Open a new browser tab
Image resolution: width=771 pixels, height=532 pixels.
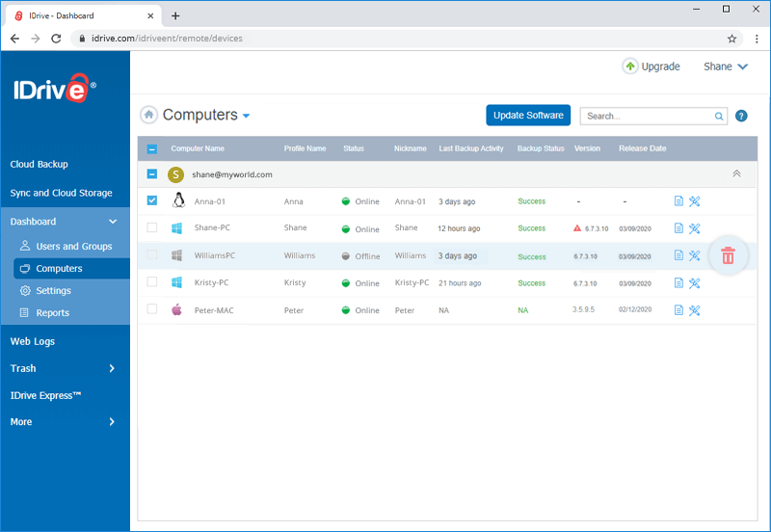[x=175, y=15]
